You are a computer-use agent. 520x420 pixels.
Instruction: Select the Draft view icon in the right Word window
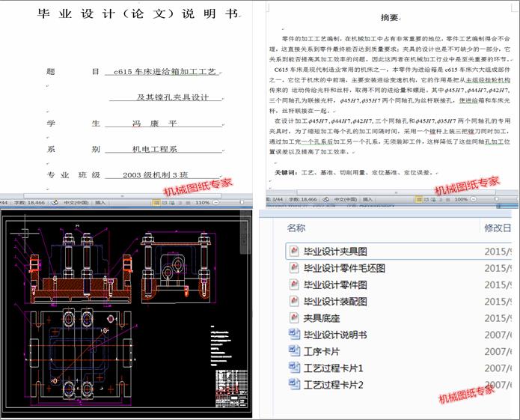(448, 199)
